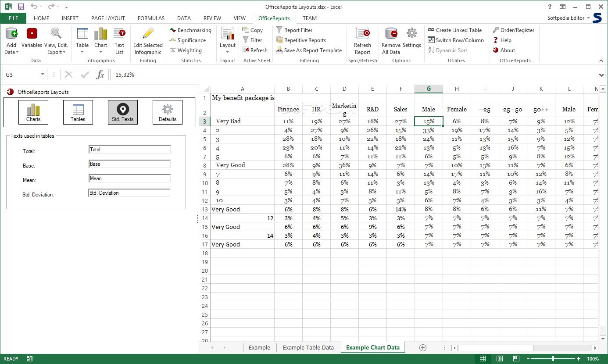The width and height of the screenshot is (608, 364).
Task: Switch to Normal view in status bar
Action: click(483, 359)
